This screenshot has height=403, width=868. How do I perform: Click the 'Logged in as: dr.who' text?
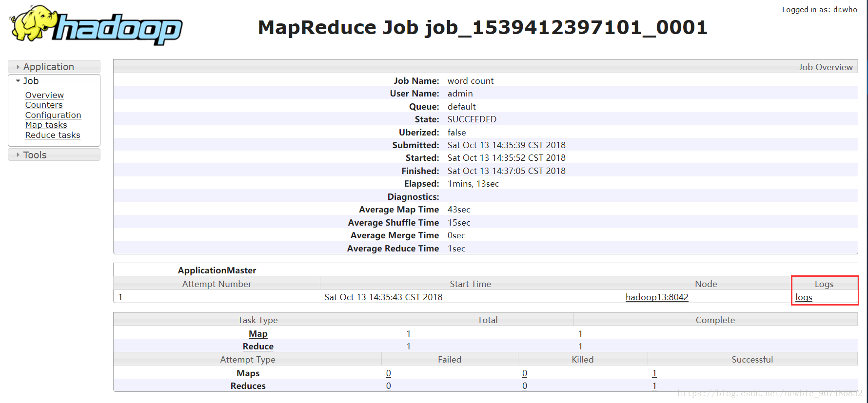pos(820,9)
